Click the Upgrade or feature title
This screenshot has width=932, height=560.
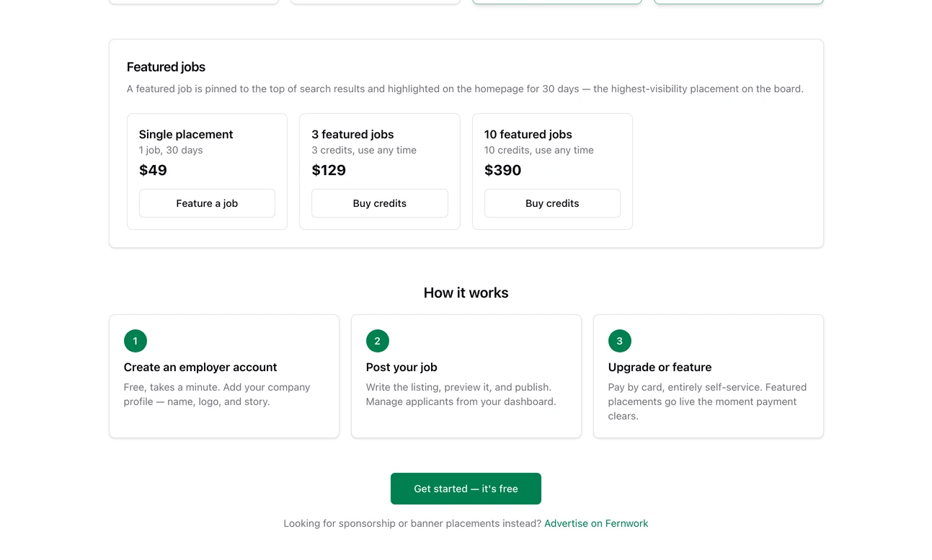(x=660, y=367)
